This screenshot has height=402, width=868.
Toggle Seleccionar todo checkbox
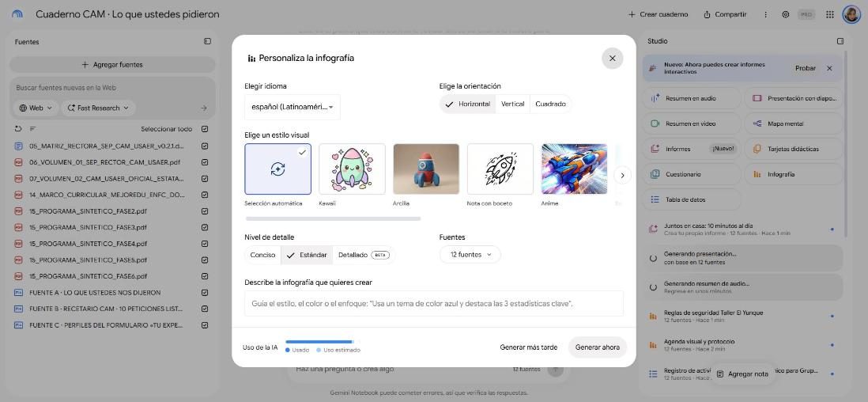coord(205,129)
